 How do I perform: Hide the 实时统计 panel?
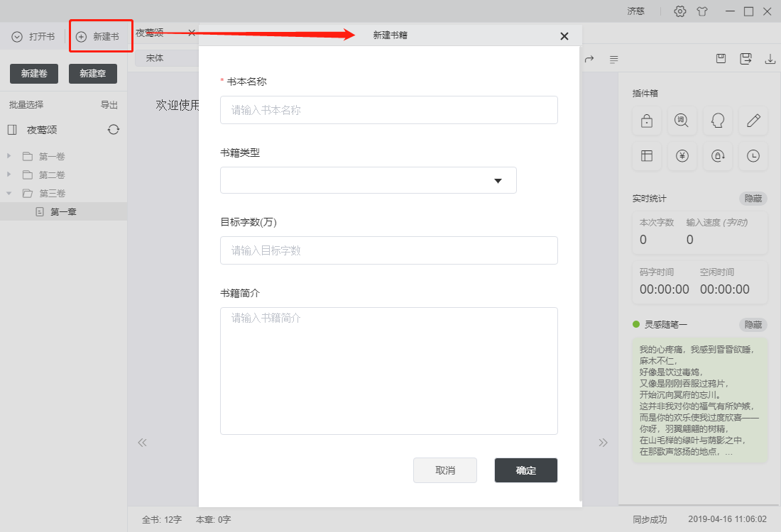pos(753,199)
